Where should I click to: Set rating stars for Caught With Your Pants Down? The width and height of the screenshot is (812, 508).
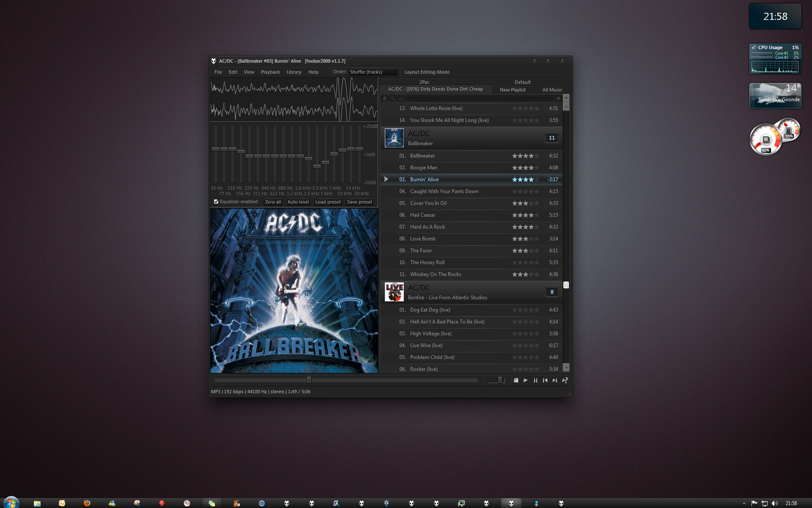click(x=526, y=191)
